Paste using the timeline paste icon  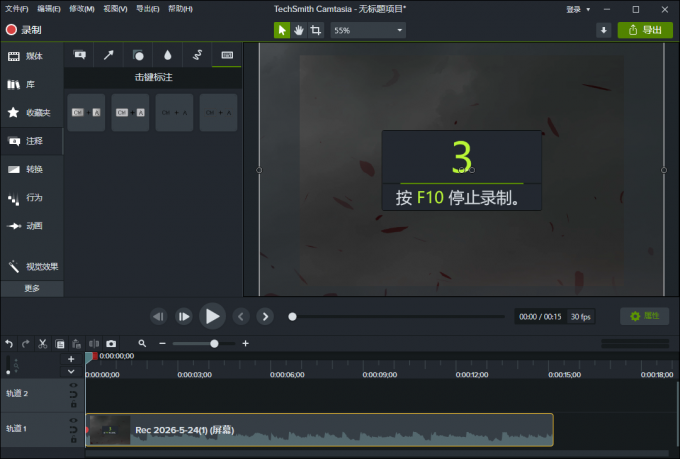tap(77, 344)
